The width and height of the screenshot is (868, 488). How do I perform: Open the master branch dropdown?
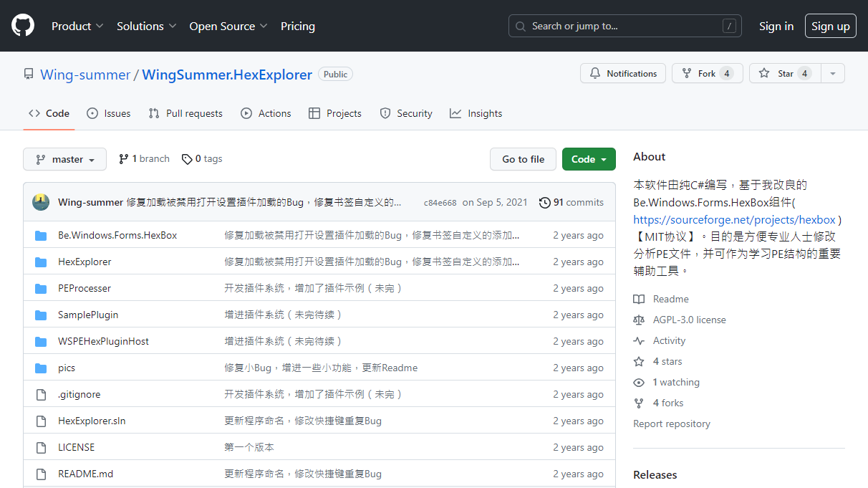tap(64, 159)
